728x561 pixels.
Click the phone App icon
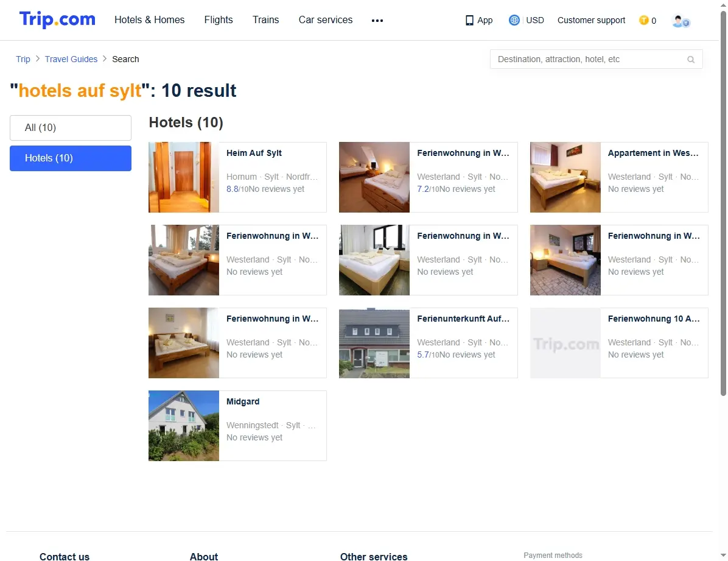click(469, 21)
